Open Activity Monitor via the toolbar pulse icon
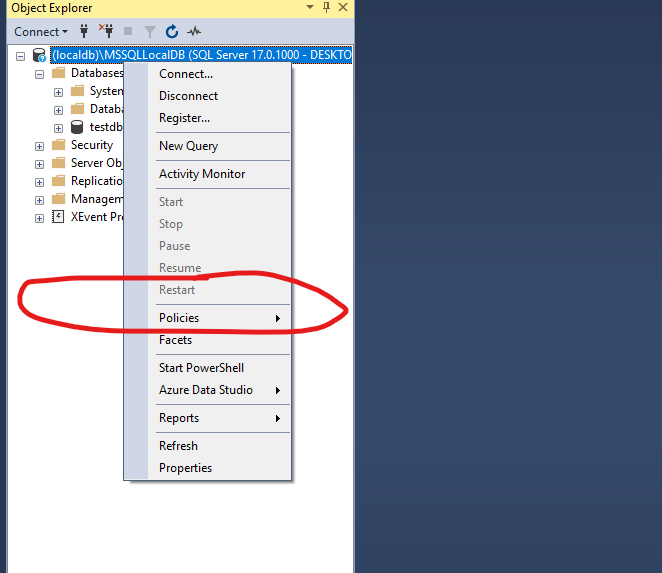The width and height of the screenshot is (662, 573). [193, 31]
